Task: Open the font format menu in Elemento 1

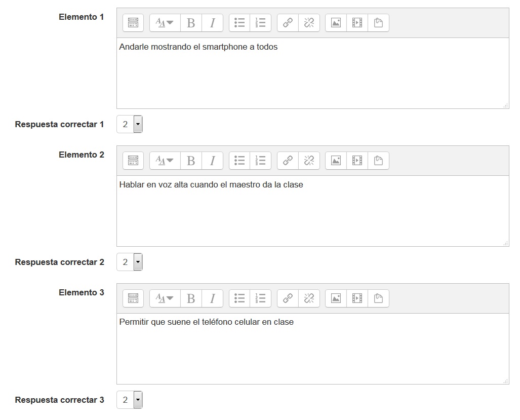Action: pyautogui.click(x=164, y=22)
